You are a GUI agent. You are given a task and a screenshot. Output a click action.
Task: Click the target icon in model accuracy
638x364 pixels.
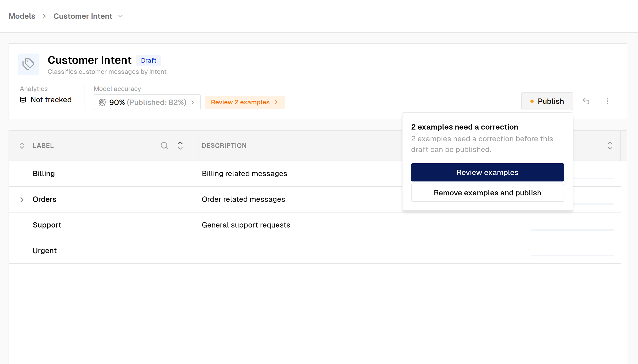[102, 102]
